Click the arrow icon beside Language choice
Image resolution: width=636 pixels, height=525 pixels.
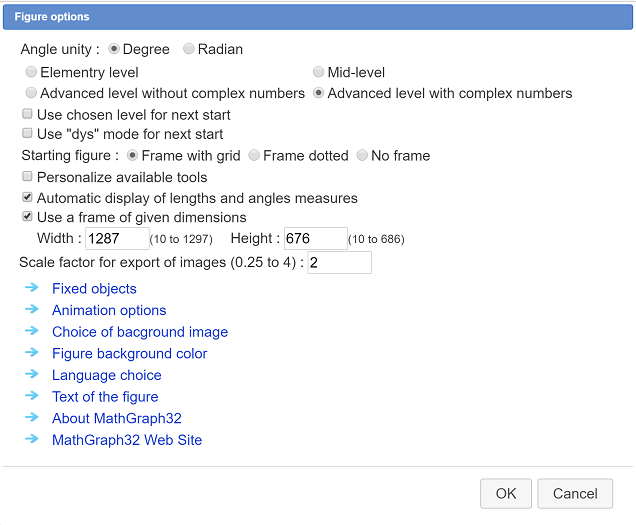32,374
